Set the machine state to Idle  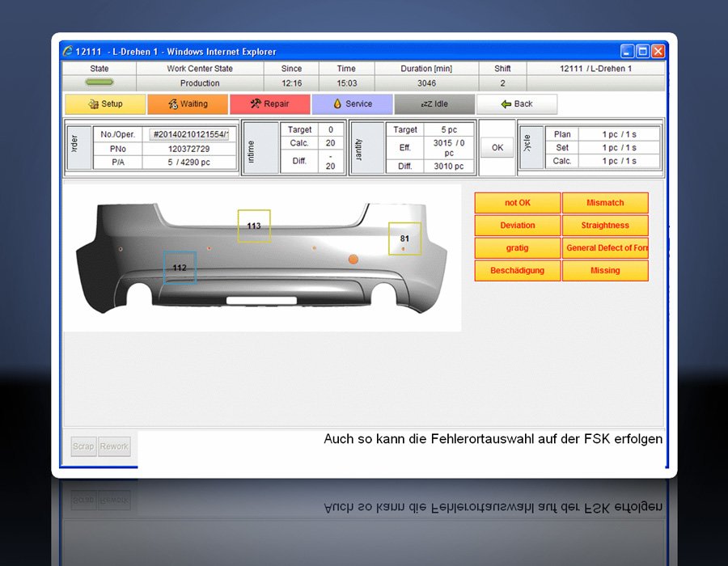click(434, 104)
